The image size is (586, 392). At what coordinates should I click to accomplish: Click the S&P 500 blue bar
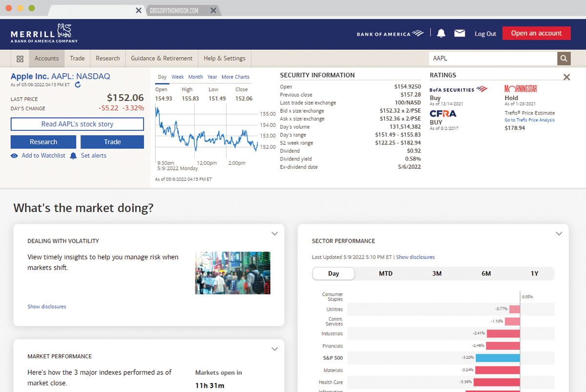point(498,358)
